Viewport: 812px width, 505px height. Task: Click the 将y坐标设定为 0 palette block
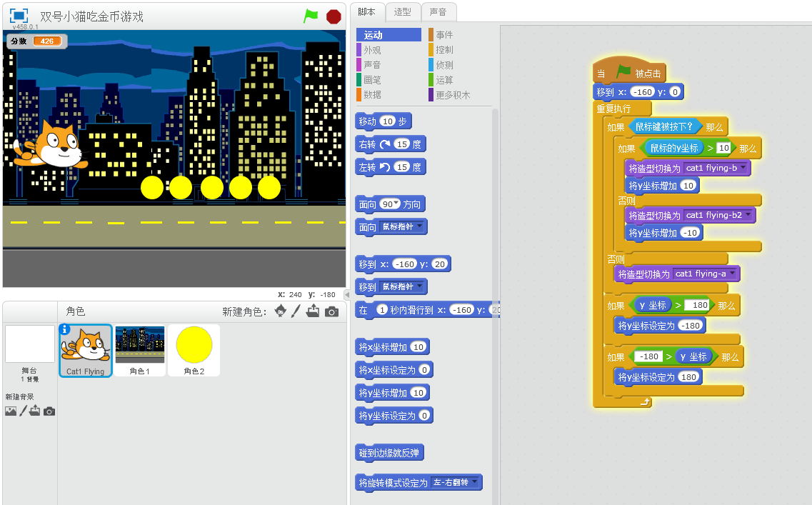point(394,416)
